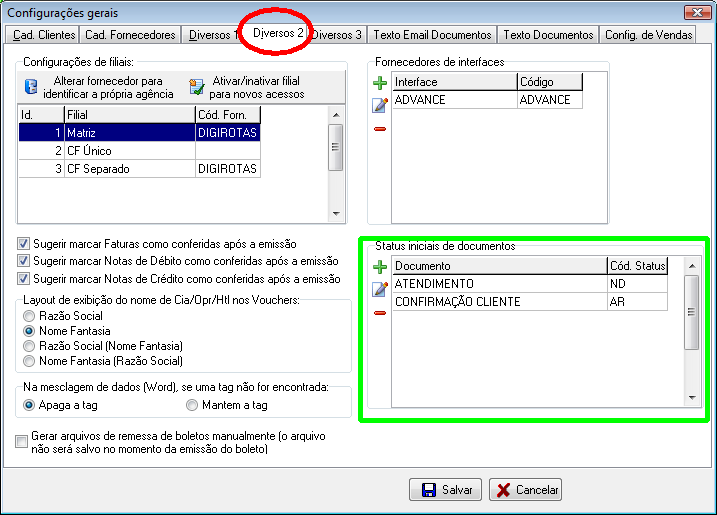Remove the selected interface supplier entry
The image size is (717, 515).
pos(380,129)
